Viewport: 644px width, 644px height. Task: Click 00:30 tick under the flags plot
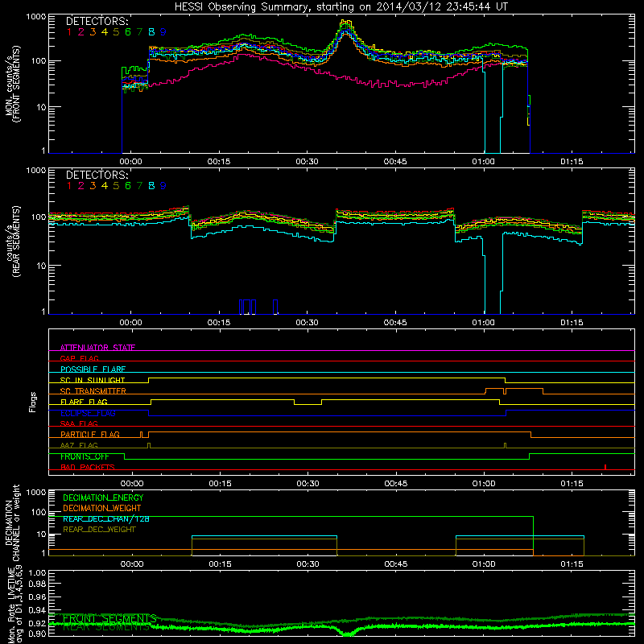(308, 484)
